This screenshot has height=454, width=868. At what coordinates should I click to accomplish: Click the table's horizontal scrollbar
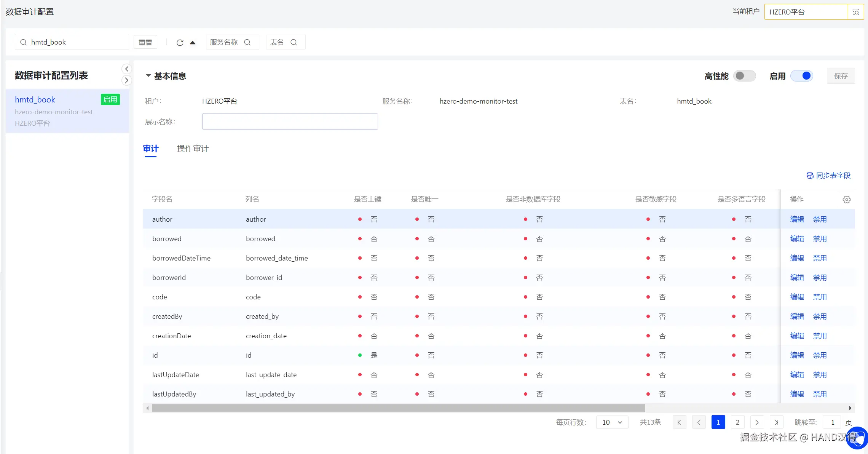click(x=398, y=408)
